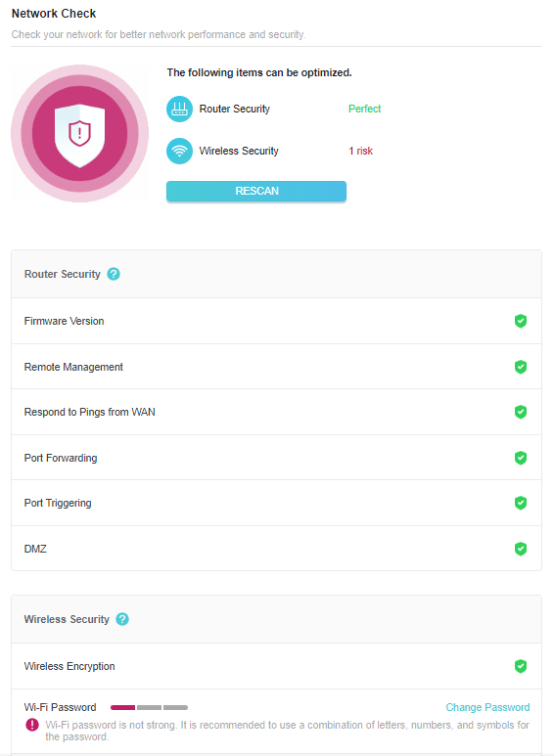Click the 'Network Check' page heading
The image size is (554, 756).
54,14
